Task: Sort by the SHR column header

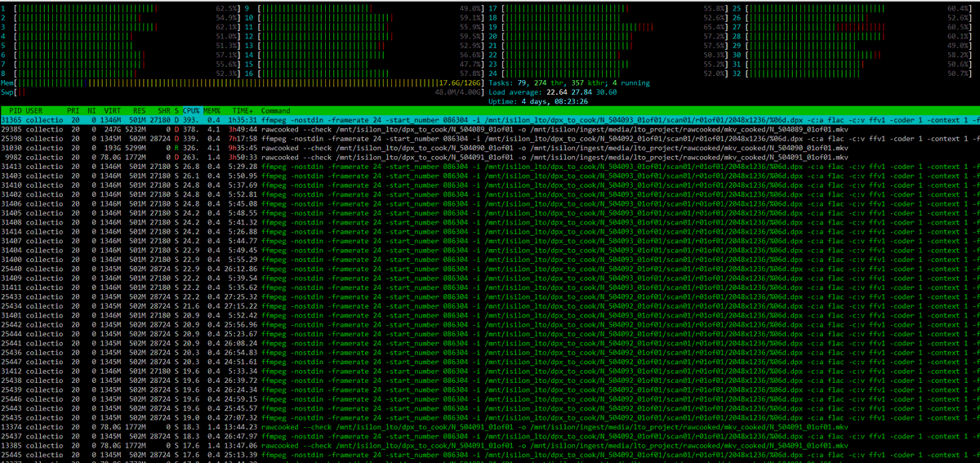Action: point(163,110)
